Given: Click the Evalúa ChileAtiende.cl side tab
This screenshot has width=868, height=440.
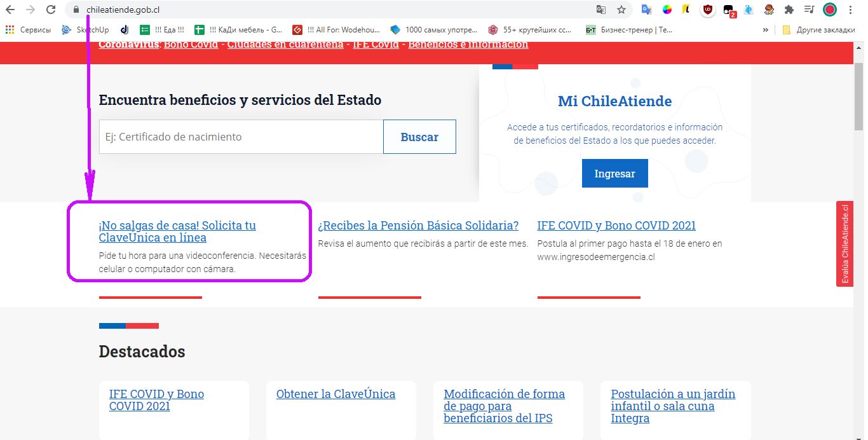Looking at the screenshot, I should [x=844, y=244].
